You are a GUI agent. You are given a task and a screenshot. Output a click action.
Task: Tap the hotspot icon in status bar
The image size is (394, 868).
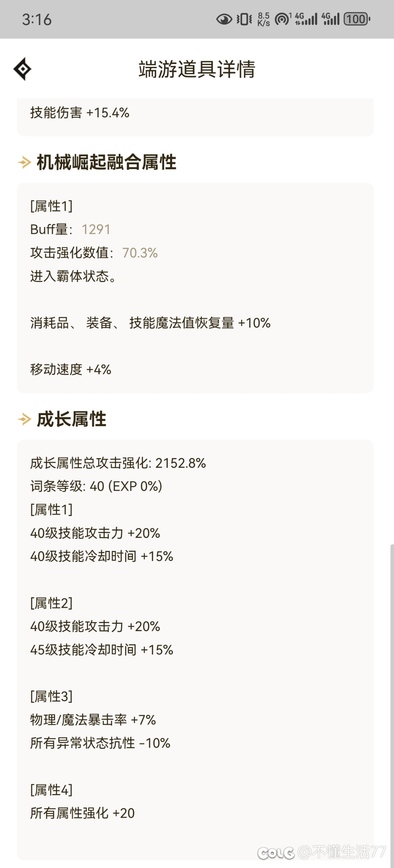pos(283,19)
